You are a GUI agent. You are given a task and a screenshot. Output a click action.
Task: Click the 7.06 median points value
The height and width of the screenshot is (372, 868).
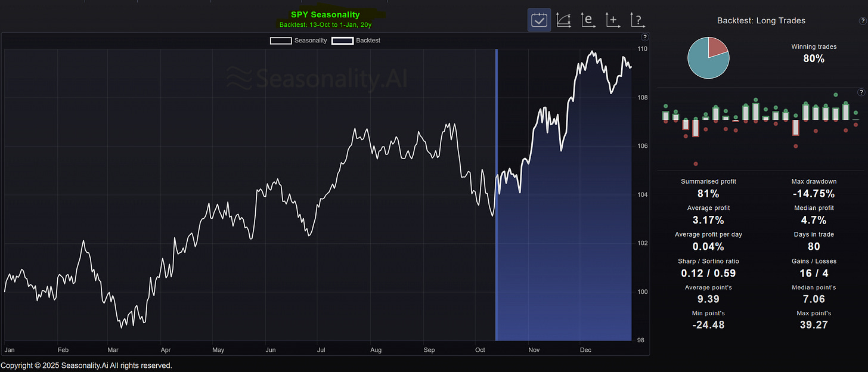pyautogui.click(x=814, y=299)
